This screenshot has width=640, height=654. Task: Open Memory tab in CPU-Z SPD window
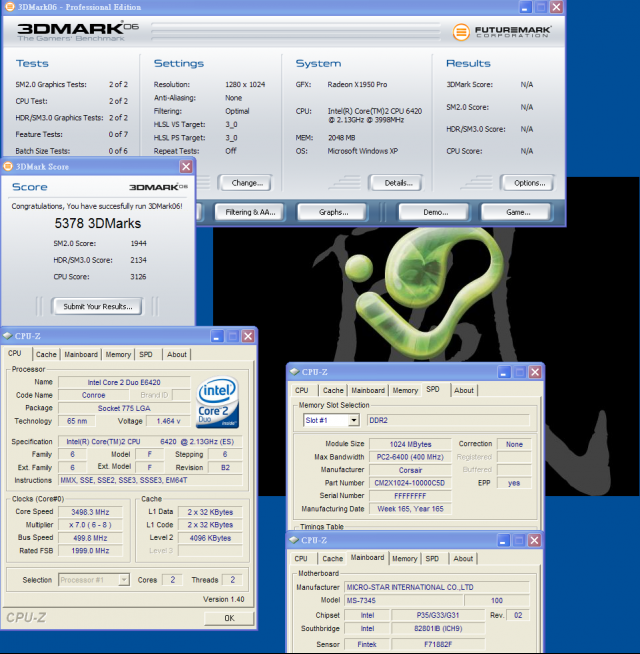405,390
